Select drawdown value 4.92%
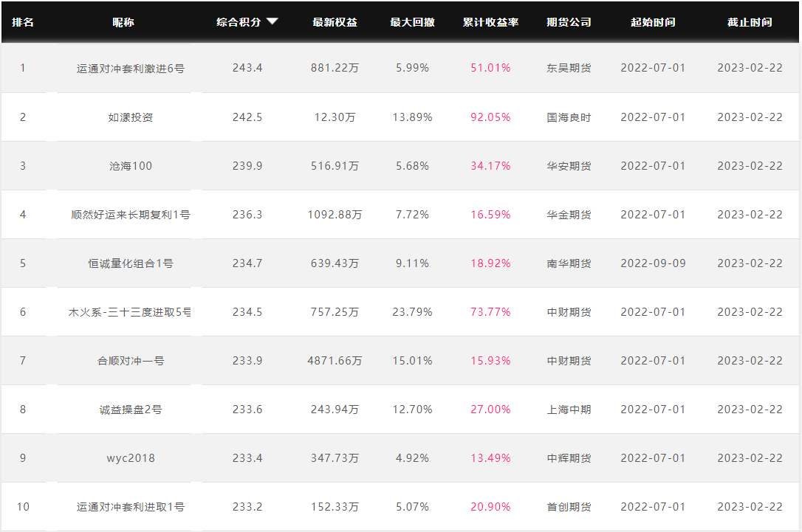This screenshot has height=532, width=802. (412, 458)
